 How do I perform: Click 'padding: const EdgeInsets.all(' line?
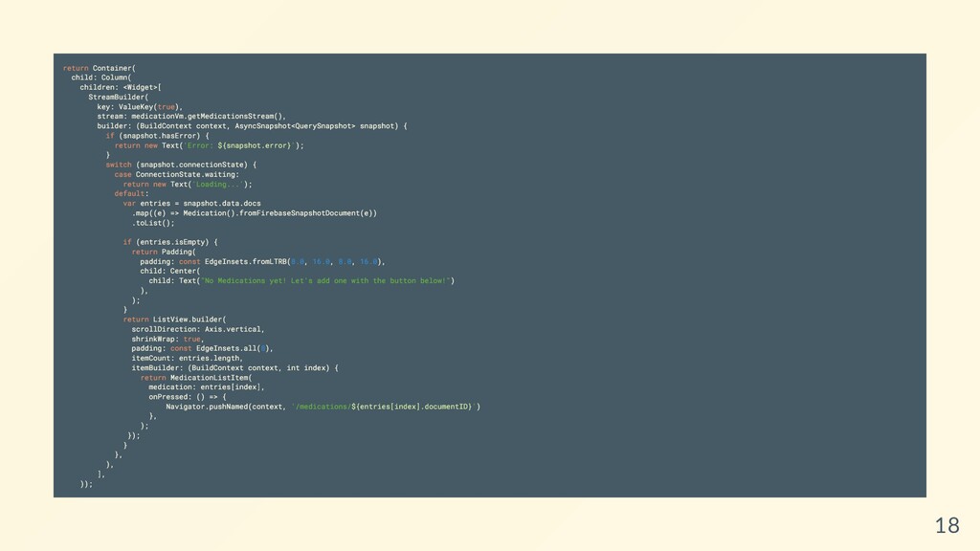tap(203, 348)
